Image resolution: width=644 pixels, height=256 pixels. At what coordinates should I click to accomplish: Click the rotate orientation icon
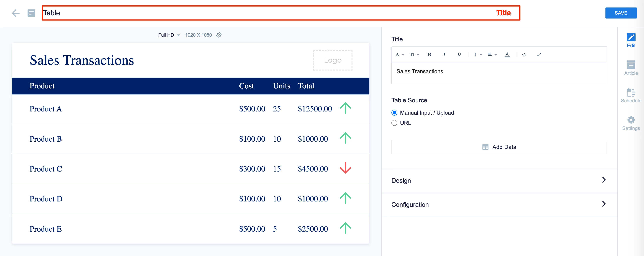click(219, 35)
